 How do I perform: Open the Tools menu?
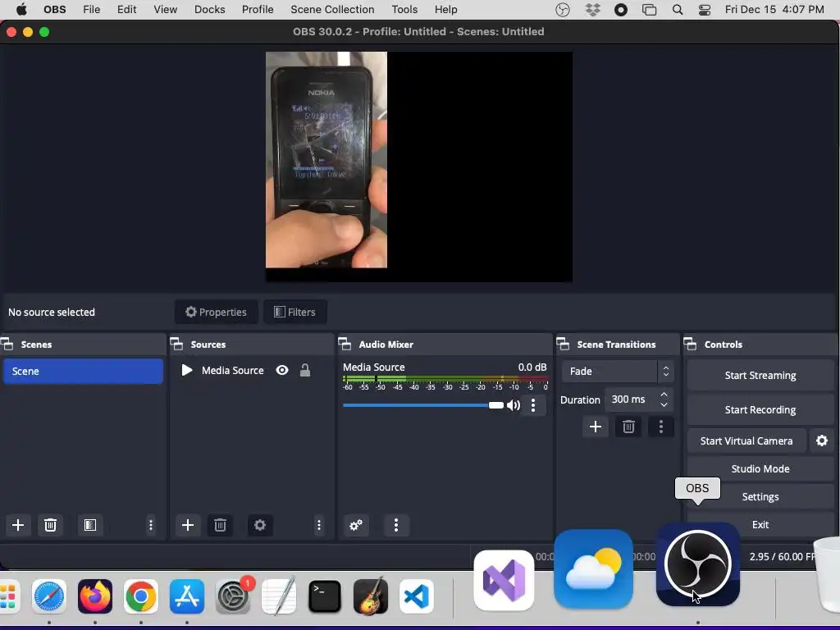[x=404, y=10]
